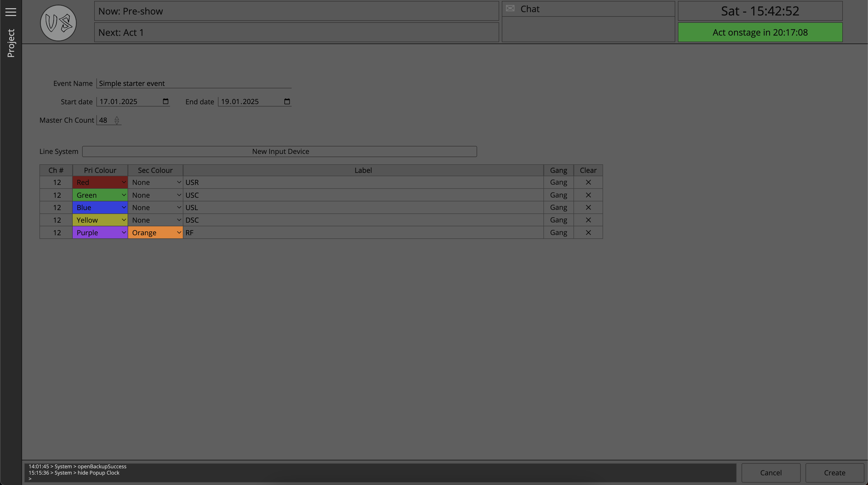The width and height of the screenshot is (868, 485).
Task: Open the Purple primary colour dropdown
Action: (x=100, y=233)
